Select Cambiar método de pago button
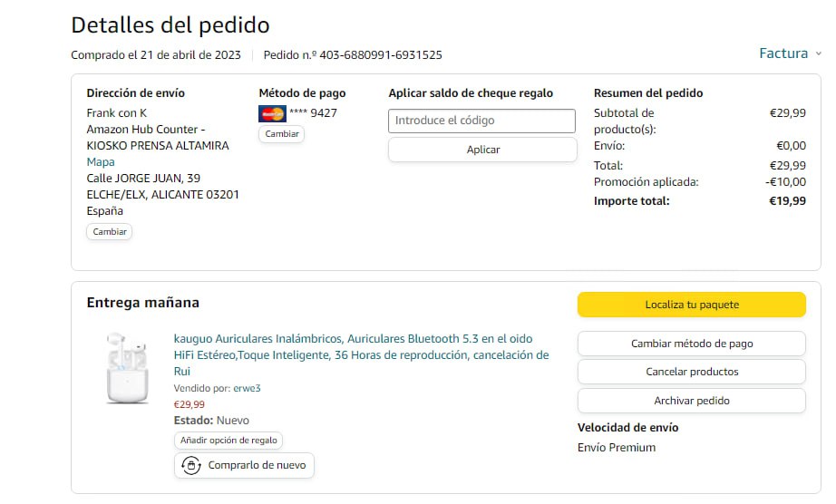 691,344
